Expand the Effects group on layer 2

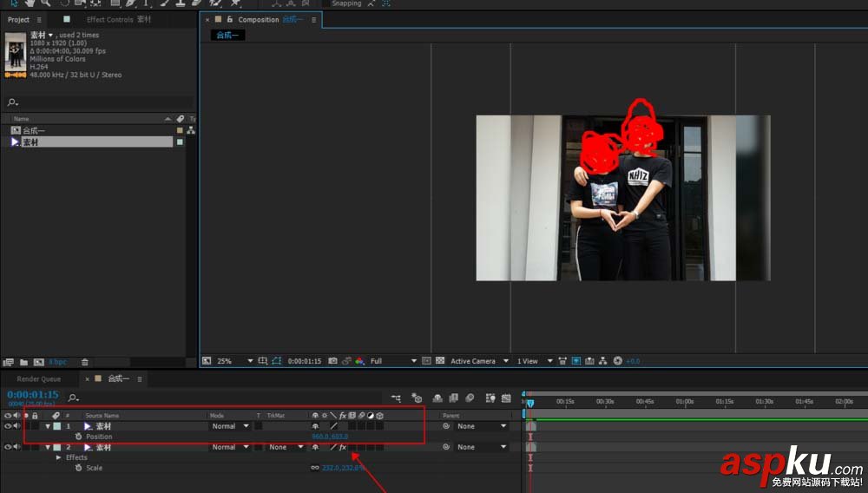tap(58, 457)
